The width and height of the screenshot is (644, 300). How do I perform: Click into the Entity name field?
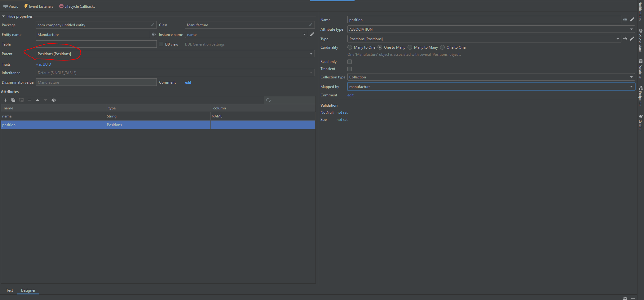point(93,34)
